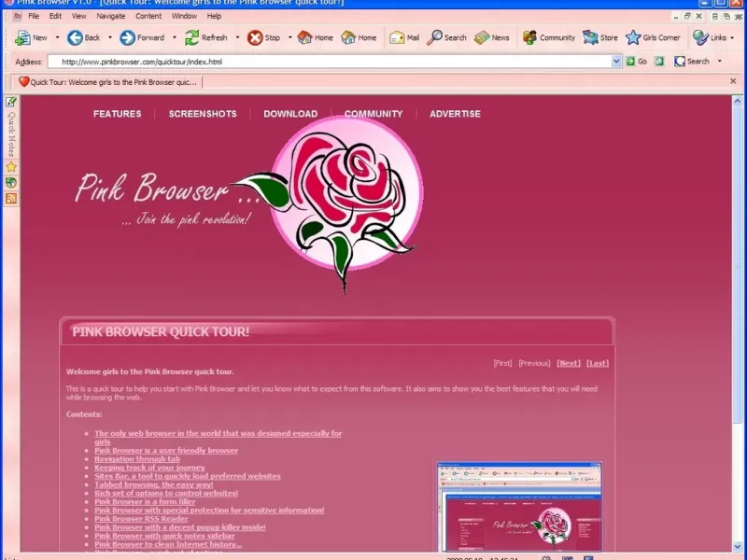This screenshot has height=560, width=747.
Task: Click the vertical scrollbar up arrow
Action: point(737,101)
